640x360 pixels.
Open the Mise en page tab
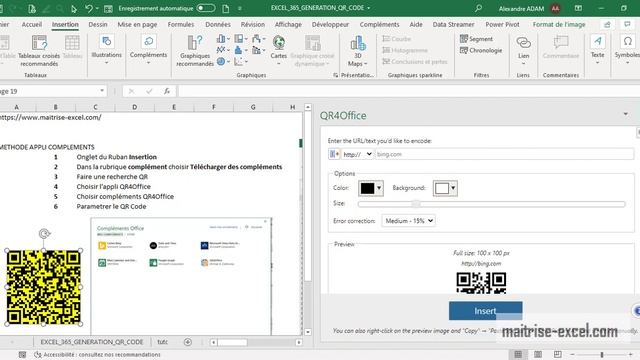click(137, 24)
